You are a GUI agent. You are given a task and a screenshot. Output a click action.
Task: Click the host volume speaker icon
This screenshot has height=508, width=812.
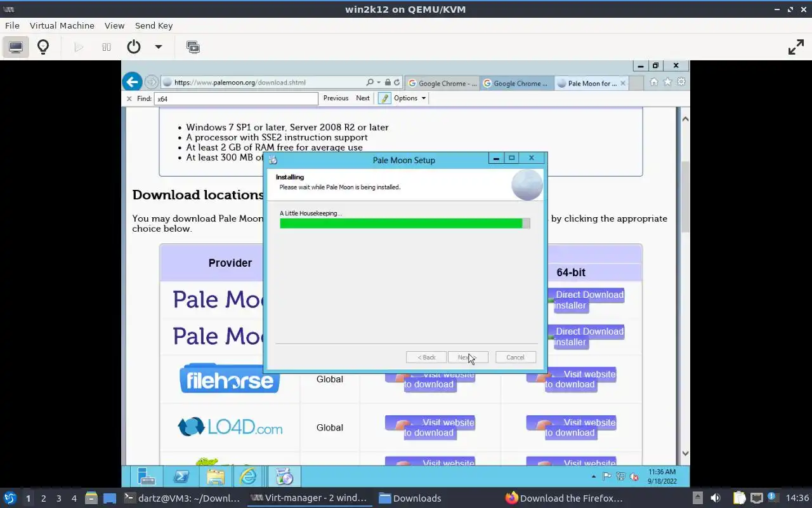click(x=716, y=498)
